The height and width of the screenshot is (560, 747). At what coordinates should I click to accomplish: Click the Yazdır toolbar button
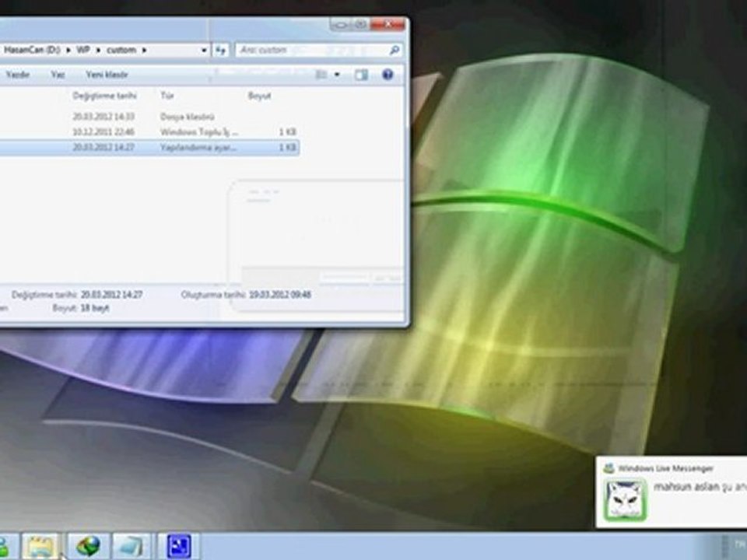18,75
